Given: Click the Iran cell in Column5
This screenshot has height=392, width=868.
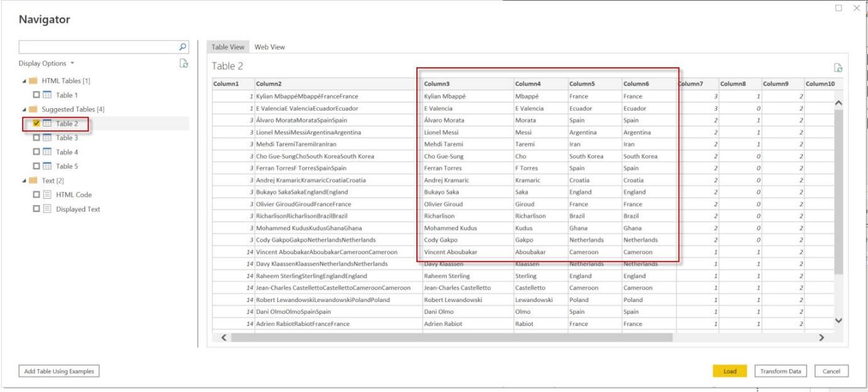Looking at the screenshot, I should tap(594, 144).
